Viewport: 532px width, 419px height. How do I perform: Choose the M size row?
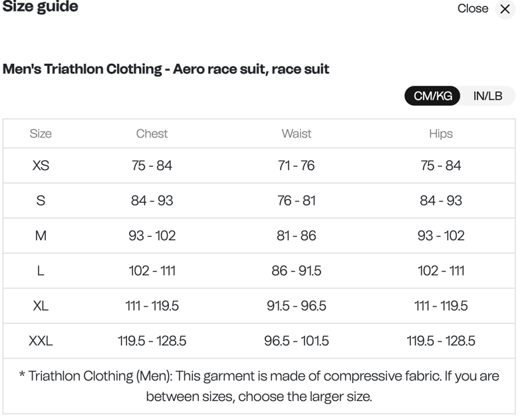[x=42, y=235]
